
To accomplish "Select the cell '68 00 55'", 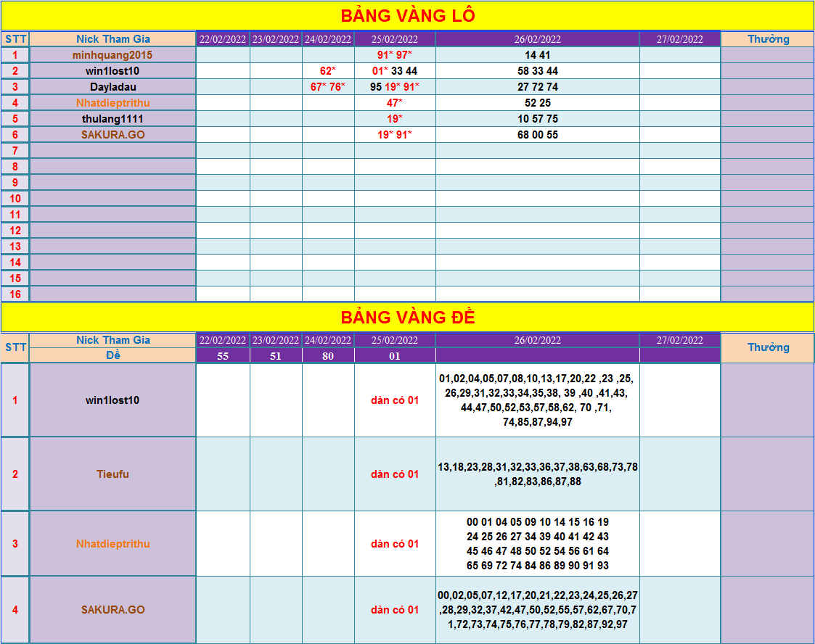I will point(538,134).
